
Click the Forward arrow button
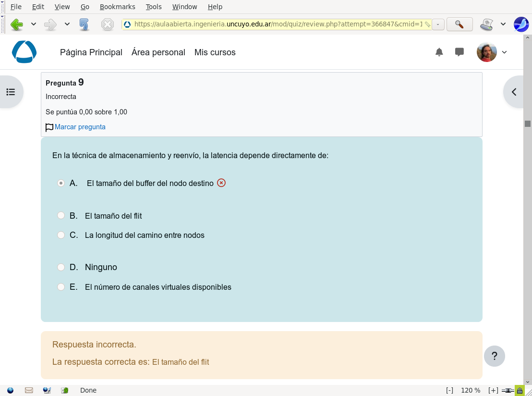point(50,25)
